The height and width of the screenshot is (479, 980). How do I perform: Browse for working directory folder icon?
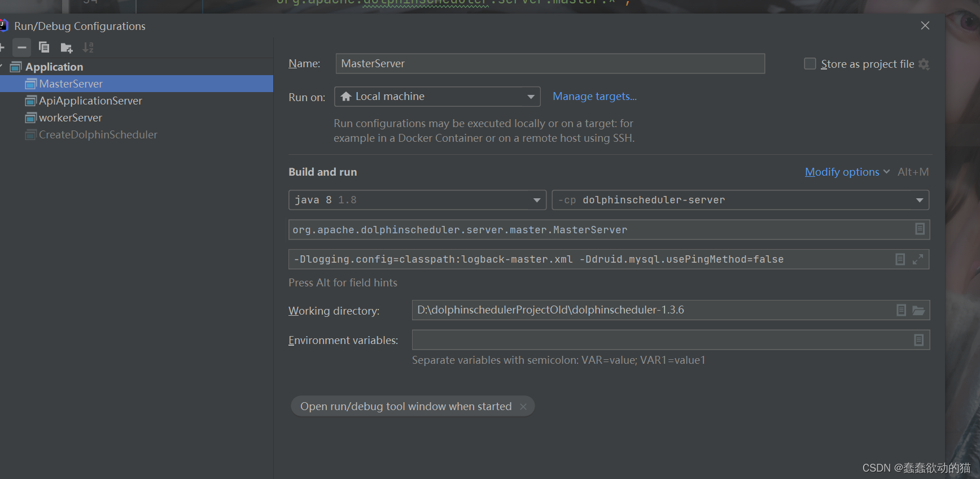coord(918,310)
